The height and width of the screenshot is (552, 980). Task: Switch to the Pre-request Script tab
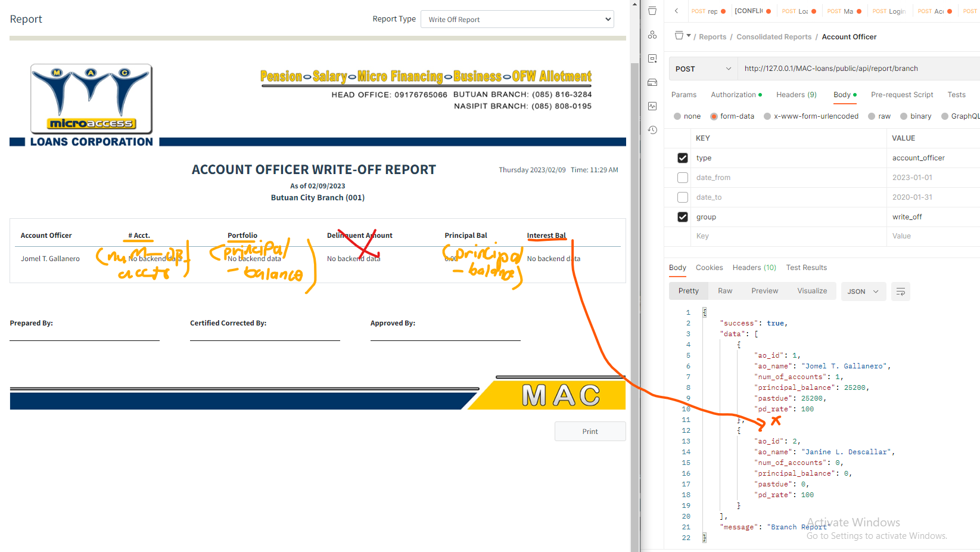click(x=902, y=95)
